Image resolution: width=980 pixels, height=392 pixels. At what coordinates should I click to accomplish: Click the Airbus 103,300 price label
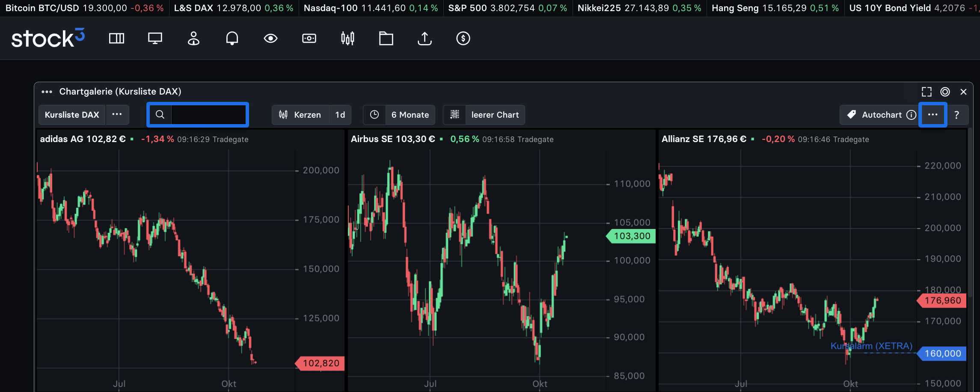[631, 236]
